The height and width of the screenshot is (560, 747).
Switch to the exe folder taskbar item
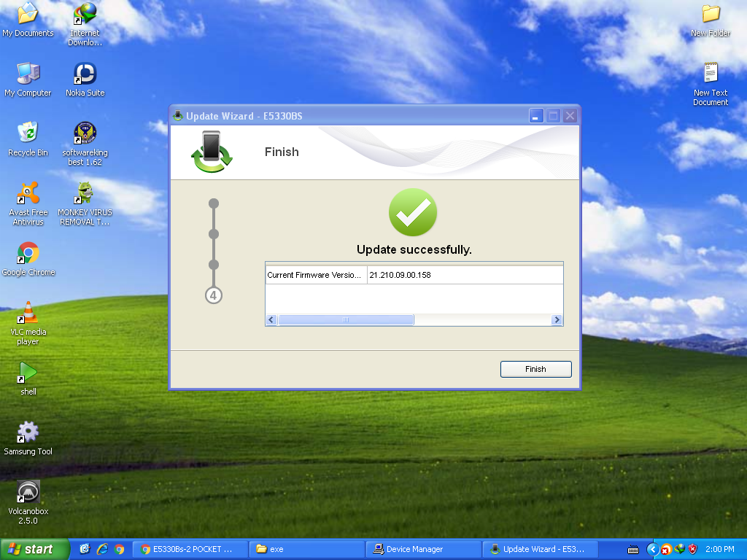pyautogui.click(x=306, y=549)
